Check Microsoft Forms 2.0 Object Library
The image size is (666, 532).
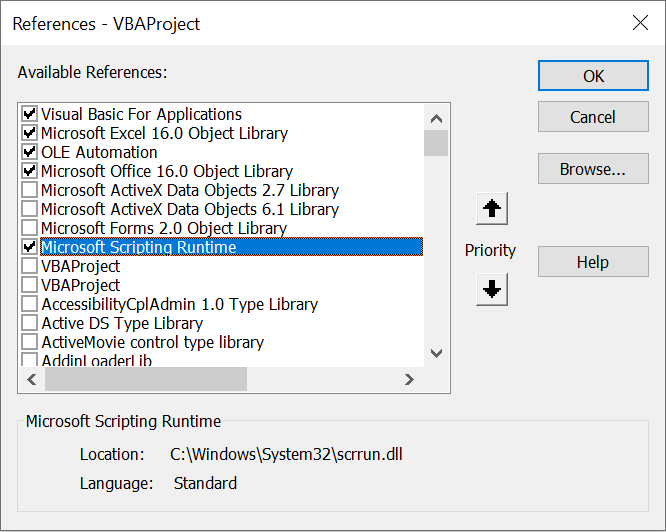[x=29, y=228]
